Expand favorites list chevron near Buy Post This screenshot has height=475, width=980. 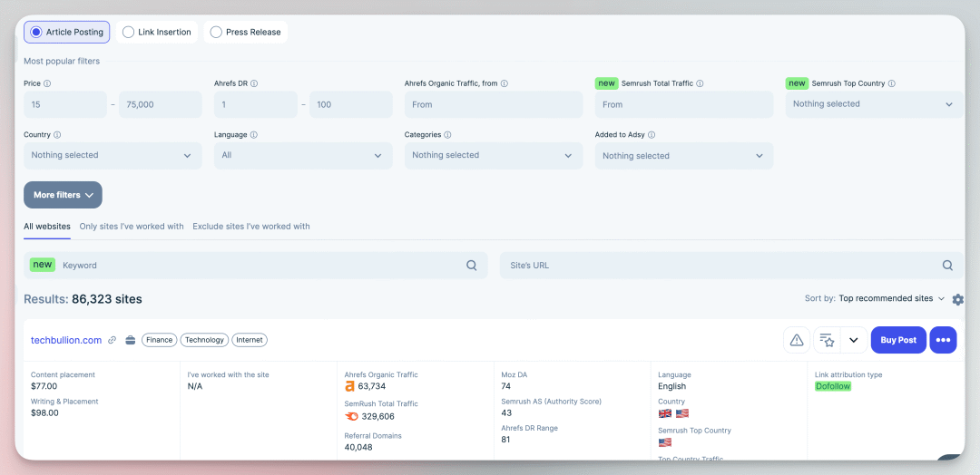pos(854,340)
